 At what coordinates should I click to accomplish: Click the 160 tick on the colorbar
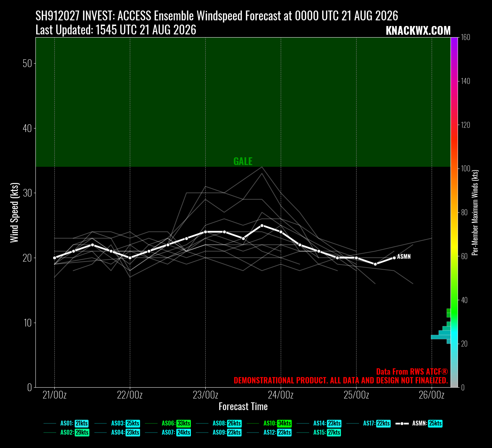pos(465,37)
